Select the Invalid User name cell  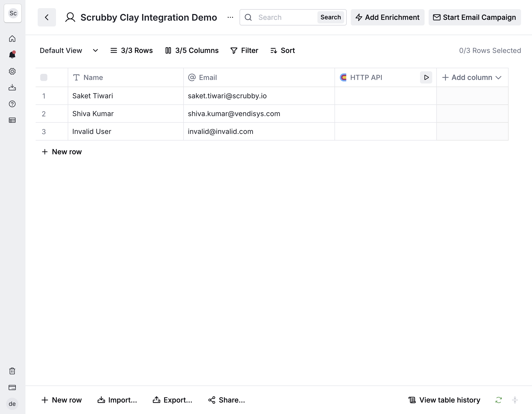point(126,131)
